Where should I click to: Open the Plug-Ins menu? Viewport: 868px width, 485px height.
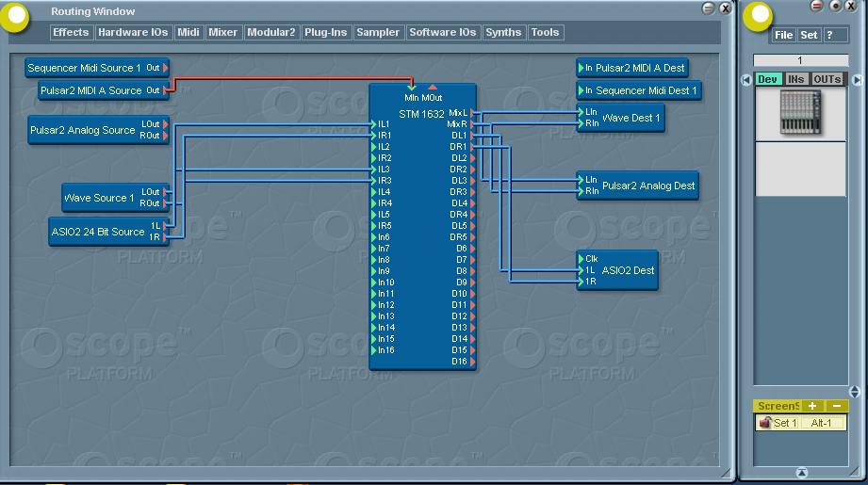pyautogui.click(x=325, y=32)
